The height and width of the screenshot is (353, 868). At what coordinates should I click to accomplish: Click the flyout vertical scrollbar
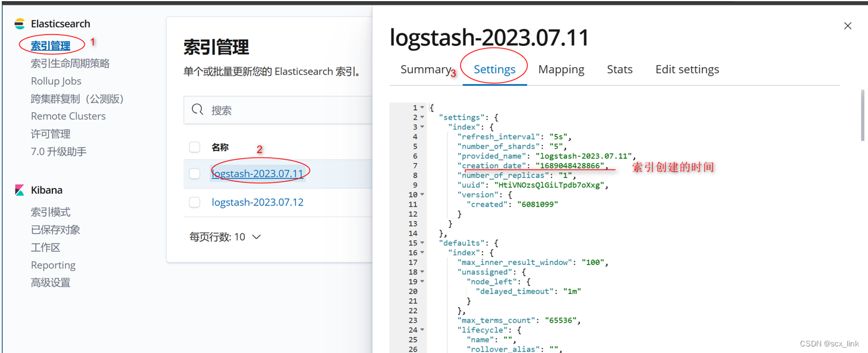point(862,115)
